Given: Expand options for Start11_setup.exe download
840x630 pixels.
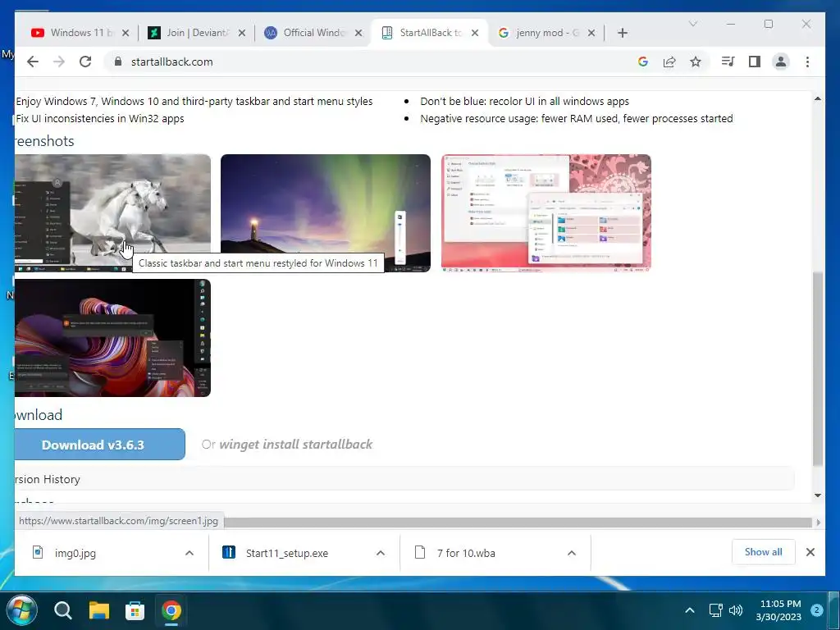Looking at the screenshot, I should 381,553.
